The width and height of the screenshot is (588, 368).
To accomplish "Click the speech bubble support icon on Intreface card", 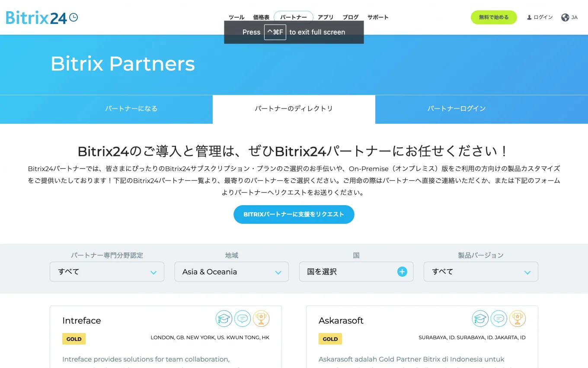I will click(x=243, y=319).
